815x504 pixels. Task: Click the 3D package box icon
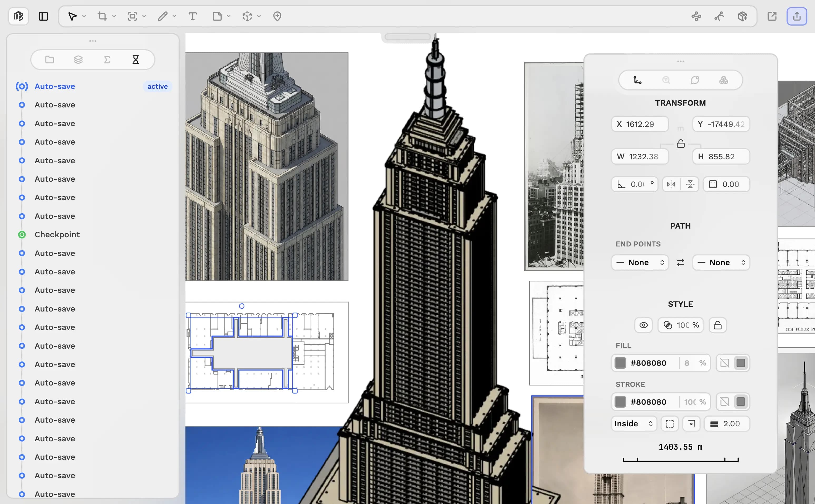click(x=742, y=16)
